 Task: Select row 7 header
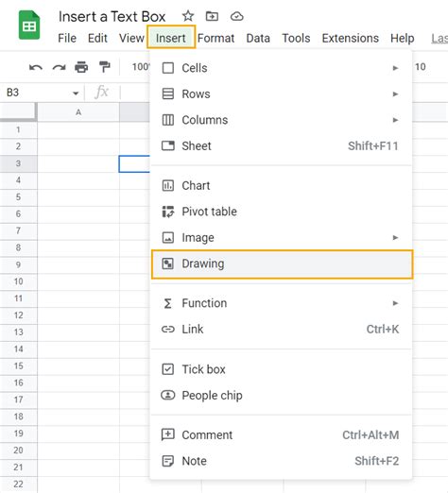coord(18,230)
